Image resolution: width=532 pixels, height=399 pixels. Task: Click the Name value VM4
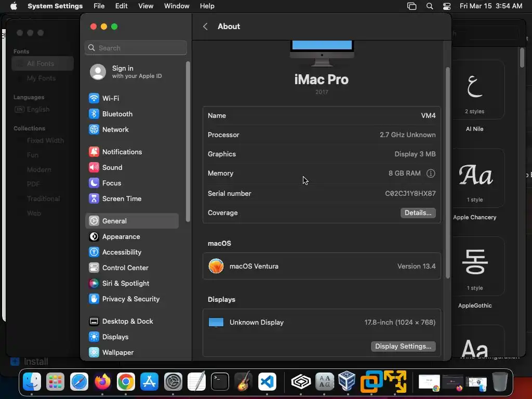point(428,116)
